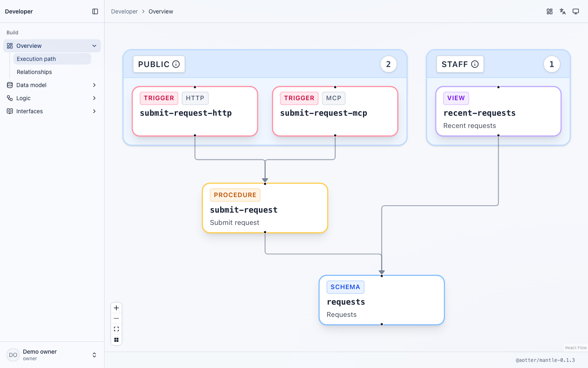Click the Developer breadcrumb link
The width and height of the screenshot is (588, 368).
pyautogui.click(x=125, y=11)
